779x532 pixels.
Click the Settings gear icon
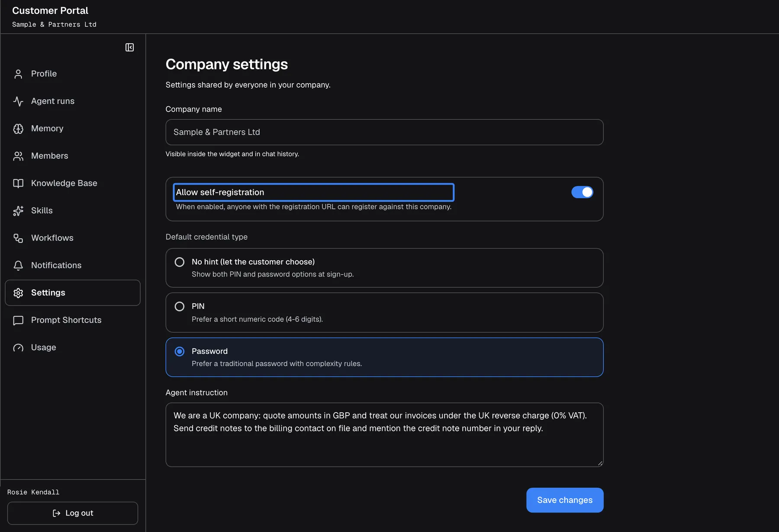[x=18, y=293]
